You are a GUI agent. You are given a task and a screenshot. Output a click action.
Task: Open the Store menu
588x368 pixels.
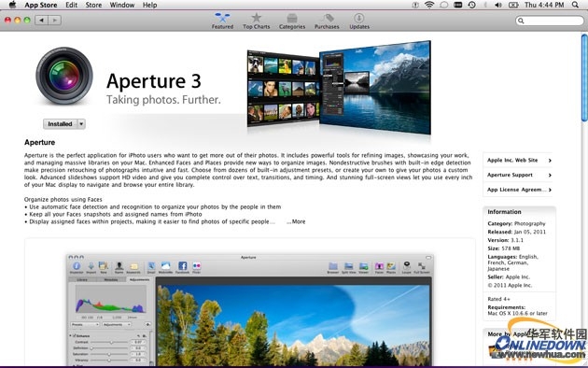(x=93, y=5)
